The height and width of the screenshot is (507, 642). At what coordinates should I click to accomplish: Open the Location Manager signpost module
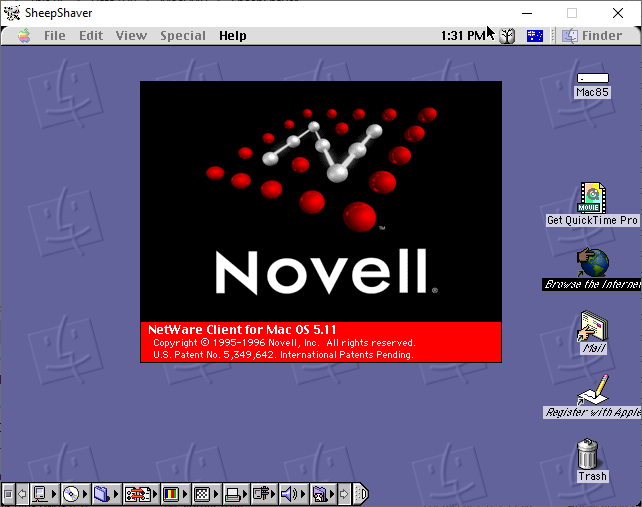[264, 494]
